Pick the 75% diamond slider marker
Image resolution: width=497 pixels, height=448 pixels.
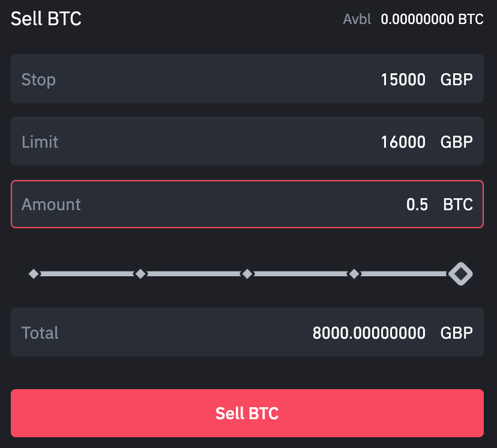point(354,274)
